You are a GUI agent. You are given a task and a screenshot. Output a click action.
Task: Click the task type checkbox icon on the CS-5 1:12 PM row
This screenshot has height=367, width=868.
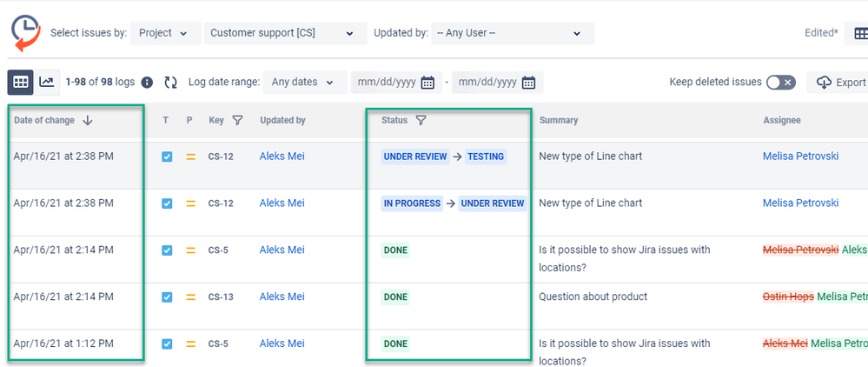[167, 344]
